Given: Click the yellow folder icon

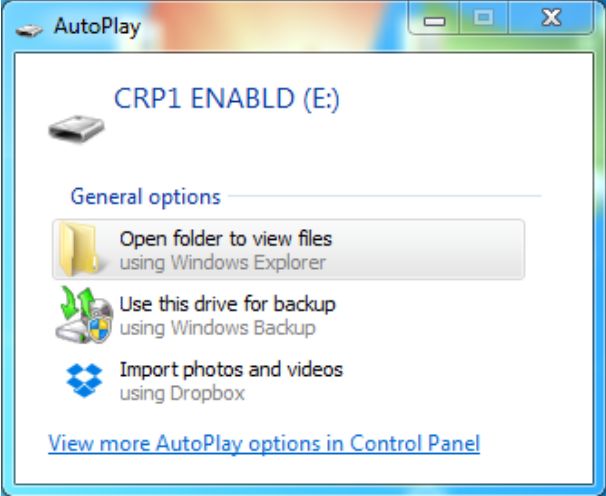Looking at the screenshot, I should 79,249.
